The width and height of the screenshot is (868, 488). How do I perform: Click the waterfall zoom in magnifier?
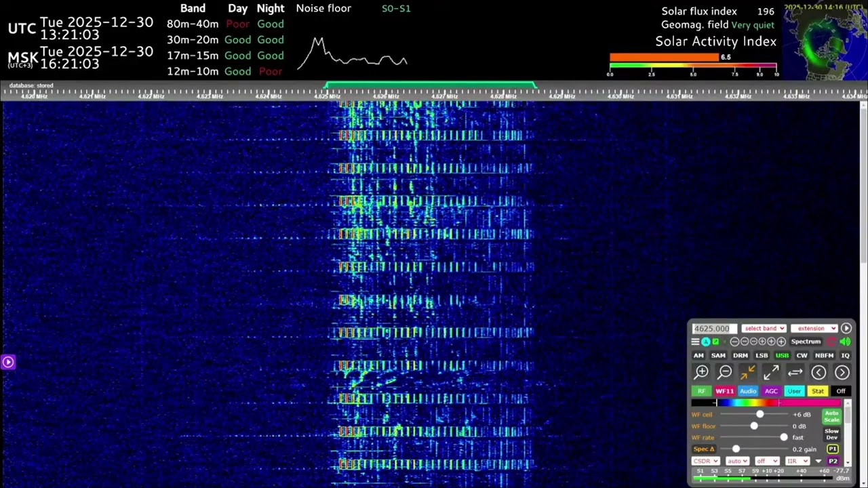pos(702,372)
